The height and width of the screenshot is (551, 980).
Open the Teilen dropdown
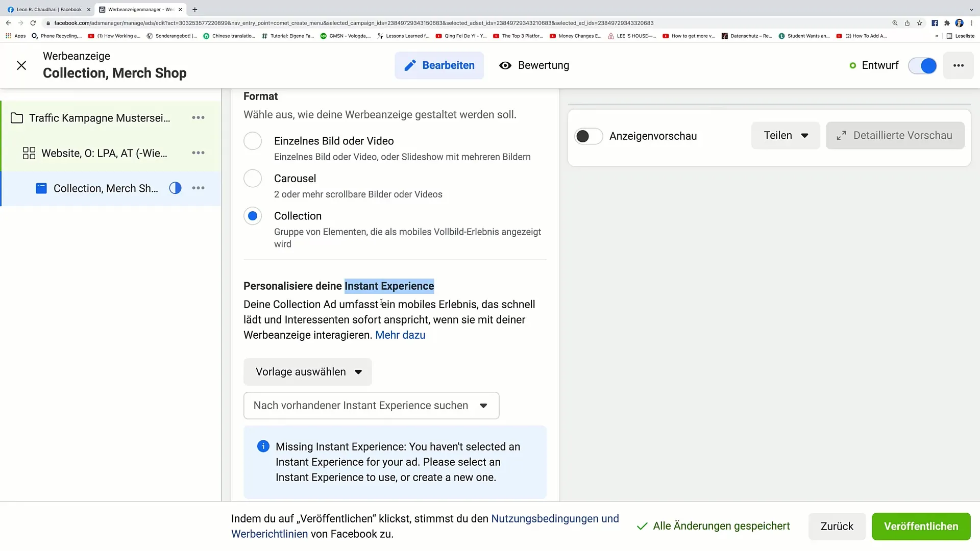click(786, 136)
